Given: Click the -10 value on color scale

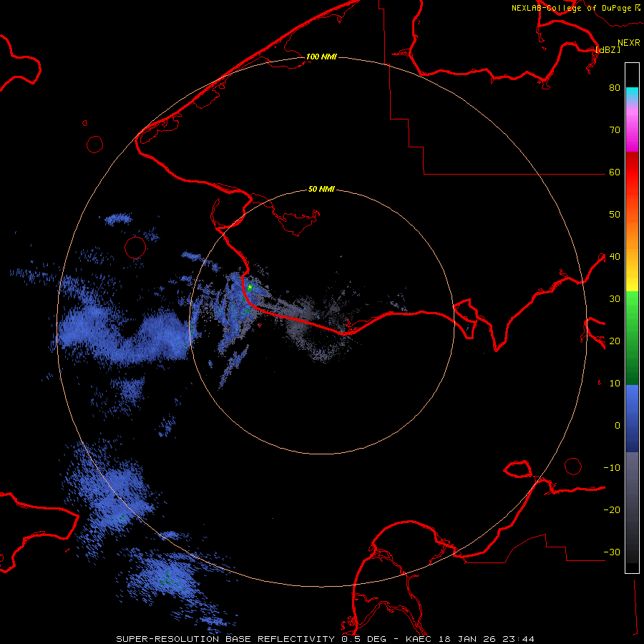Looking at the screenshot, I should pyautogui.click(x=612, y=468).
